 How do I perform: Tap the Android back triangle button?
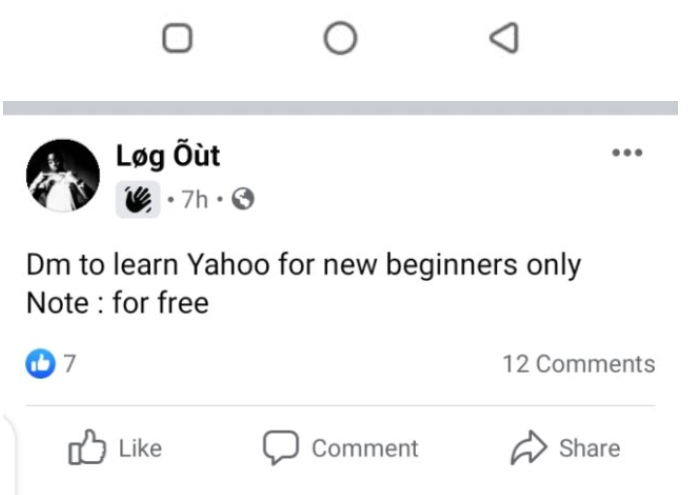pyautogui.click(x=504, y=38)
